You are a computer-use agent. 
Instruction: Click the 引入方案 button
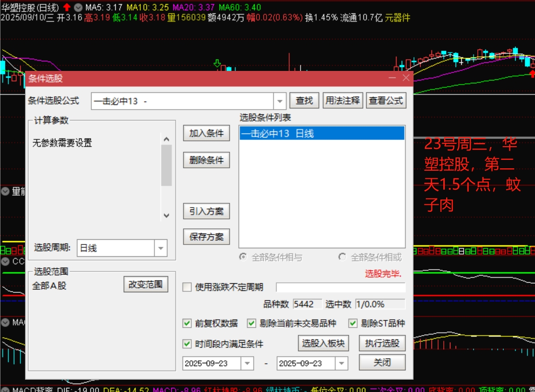click(x=207, y=211)
